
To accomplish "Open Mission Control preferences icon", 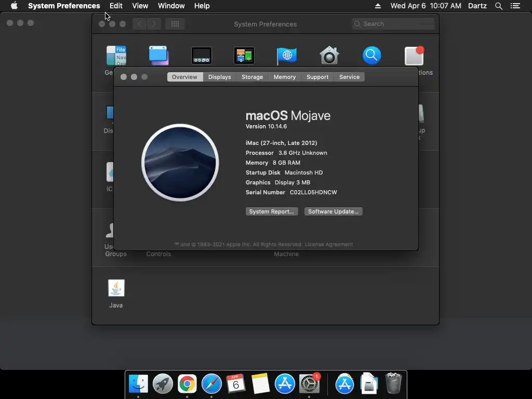I will coord(244,55).
